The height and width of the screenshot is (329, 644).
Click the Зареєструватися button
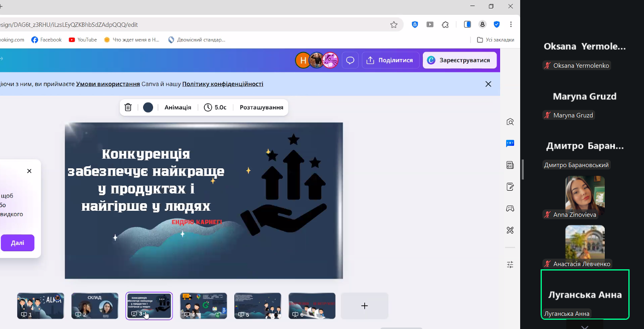(460, 60)
